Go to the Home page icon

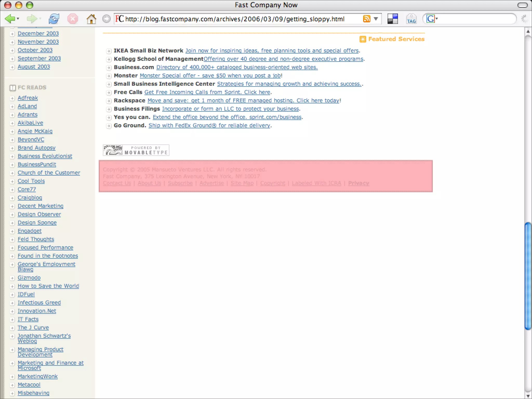[91, 19]
